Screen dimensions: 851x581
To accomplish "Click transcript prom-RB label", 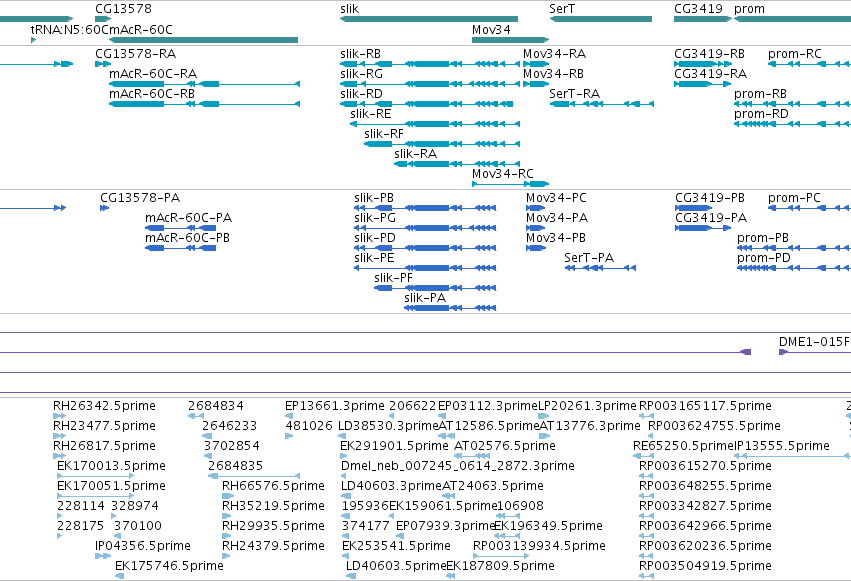I will [x=760, y=94].
